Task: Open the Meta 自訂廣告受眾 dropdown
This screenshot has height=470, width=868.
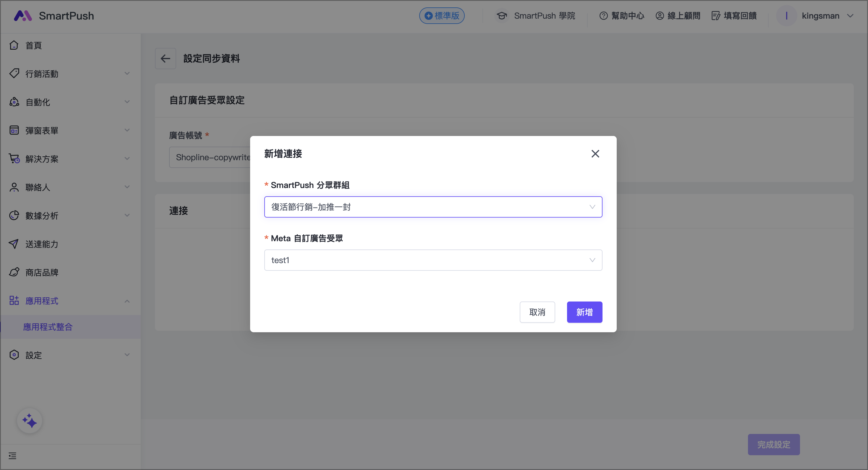Action: pos(433,260)
